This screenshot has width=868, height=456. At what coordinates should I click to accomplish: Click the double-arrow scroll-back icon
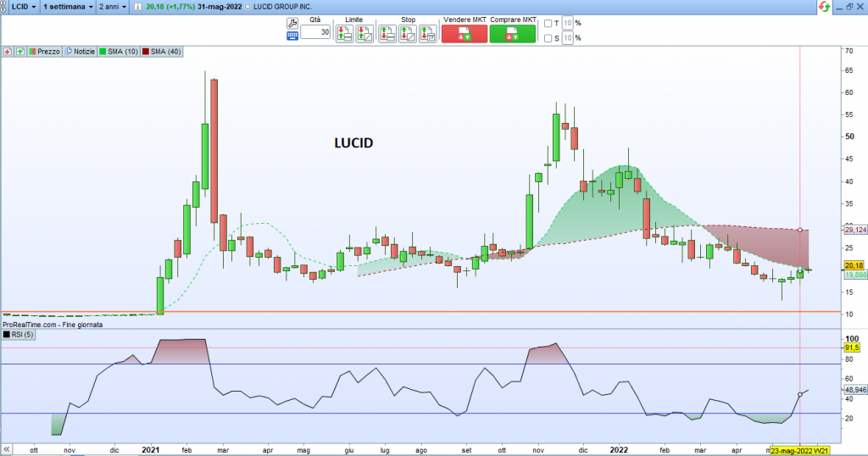point(7,449)
